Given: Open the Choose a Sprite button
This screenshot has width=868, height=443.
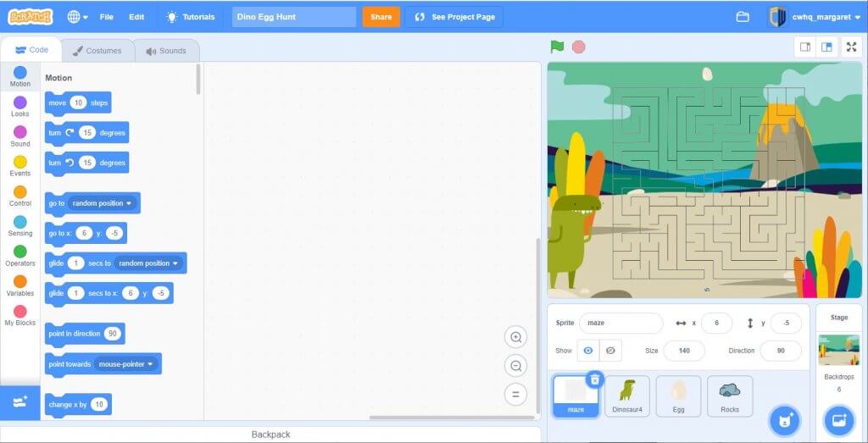Looking at the screenshot, I should click(x=785, y=420).
